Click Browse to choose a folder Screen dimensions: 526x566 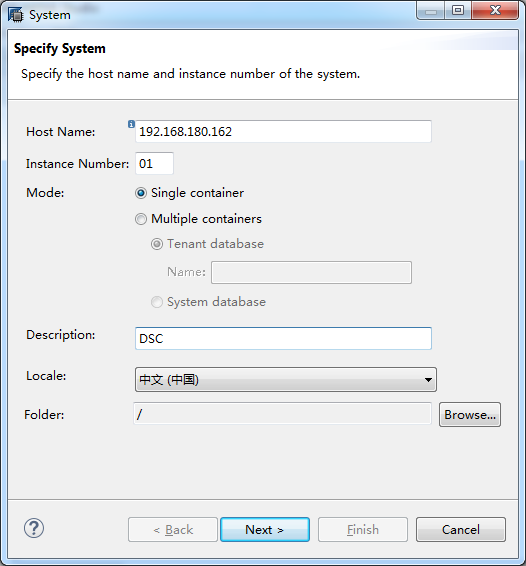coord(470,415)
